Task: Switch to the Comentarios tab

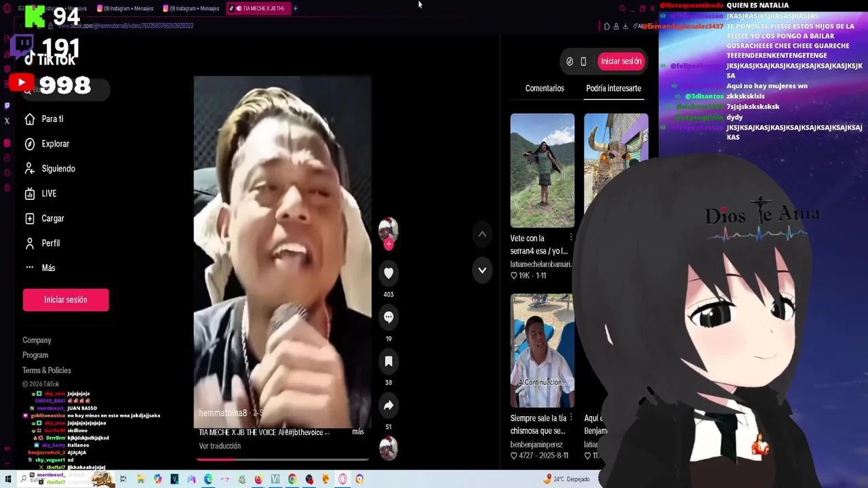Action: (x=545, y=88)
